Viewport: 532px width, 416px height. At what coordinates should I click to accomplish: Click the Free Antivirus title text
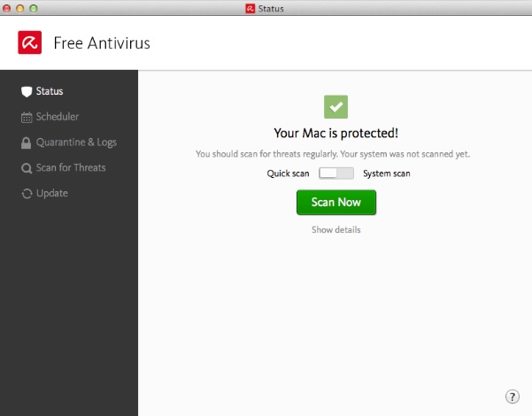[102, 43]
